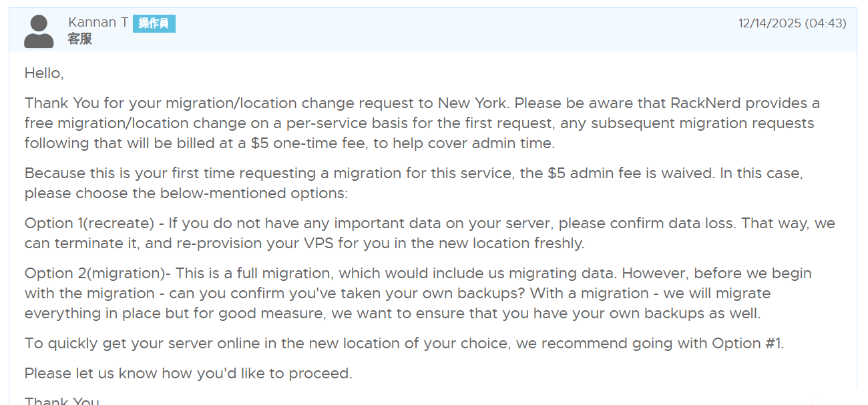Click the Hello, greeting line
Screen dimensions: 868x405
point(44,73)
